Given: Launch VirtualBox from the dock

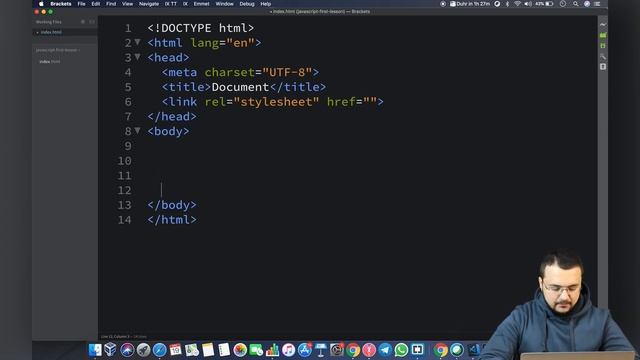Looking at the screenshot, I should tap(111, 350).
